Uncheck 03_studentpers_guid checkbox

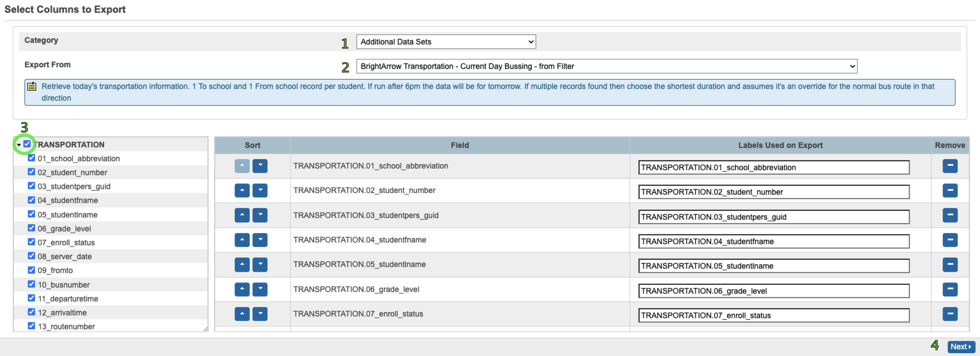32,186
